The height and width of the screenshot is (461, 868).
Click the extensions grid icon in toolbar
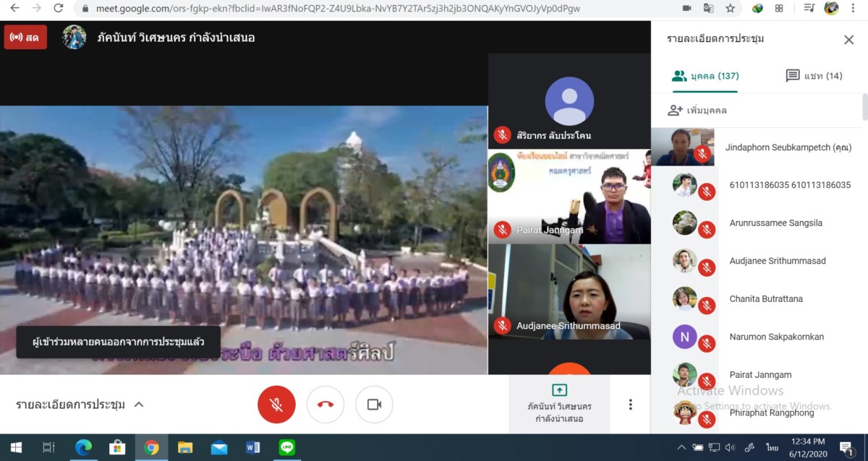point(779,9)
